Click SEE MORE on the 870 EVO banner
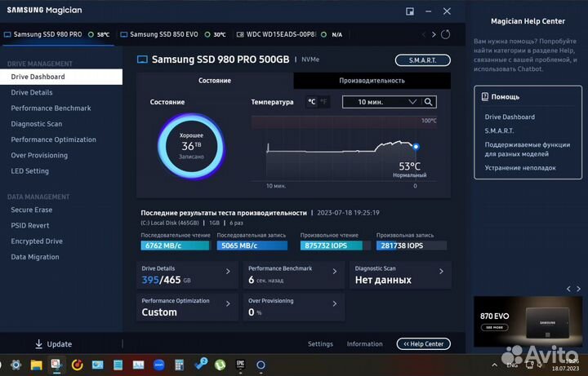The height and width of the screenshot is (376, 588). (494, 327)
